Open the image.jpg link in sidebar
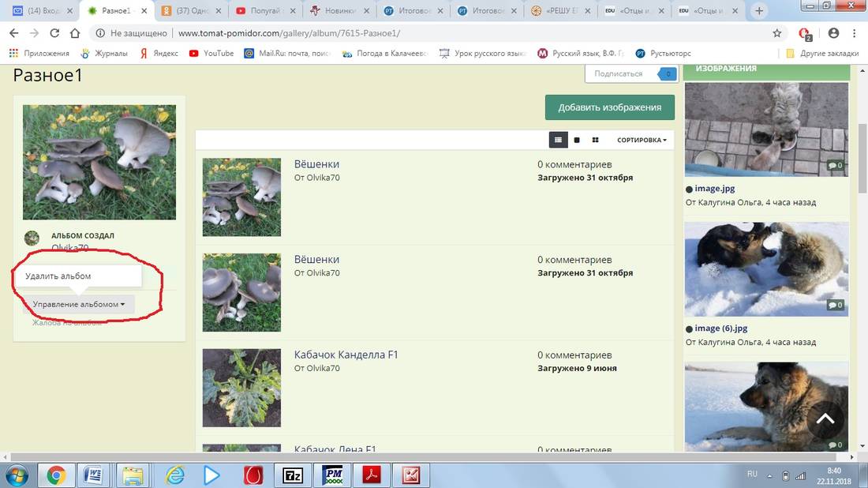Screen dimensions: 868x488 click(714, 189)
